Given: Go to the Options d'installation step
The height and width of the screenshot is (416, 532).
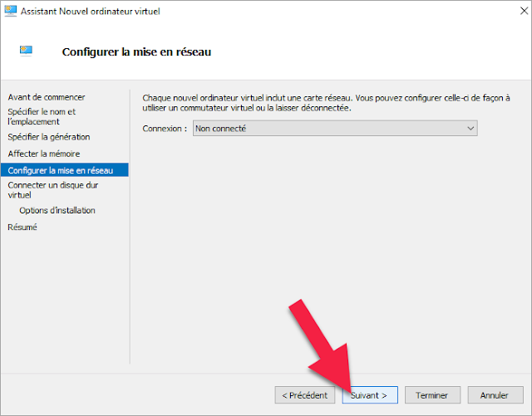Looking at the screenshot, I should coord(57,210).
